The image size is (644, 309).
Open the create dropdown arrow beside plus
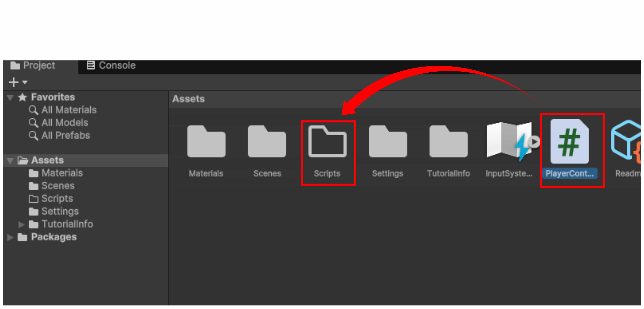(x=25, y=82)
